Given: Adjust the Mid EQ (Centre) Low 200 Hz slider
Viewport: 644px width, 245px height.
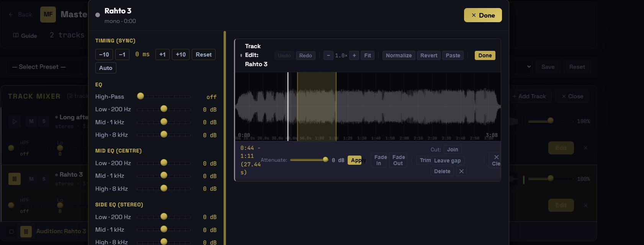Looking at the screenshot, I should [x=164, y=163].
